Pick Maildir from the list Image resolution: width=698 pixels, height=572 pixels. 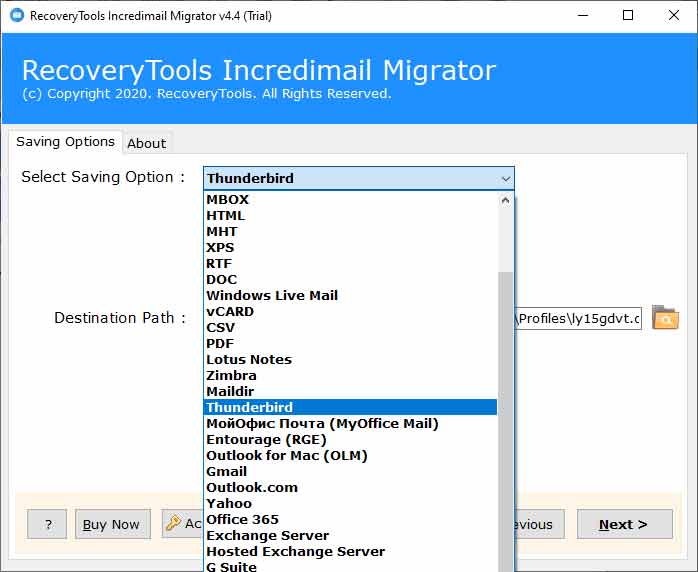click(x=350, y=392)
